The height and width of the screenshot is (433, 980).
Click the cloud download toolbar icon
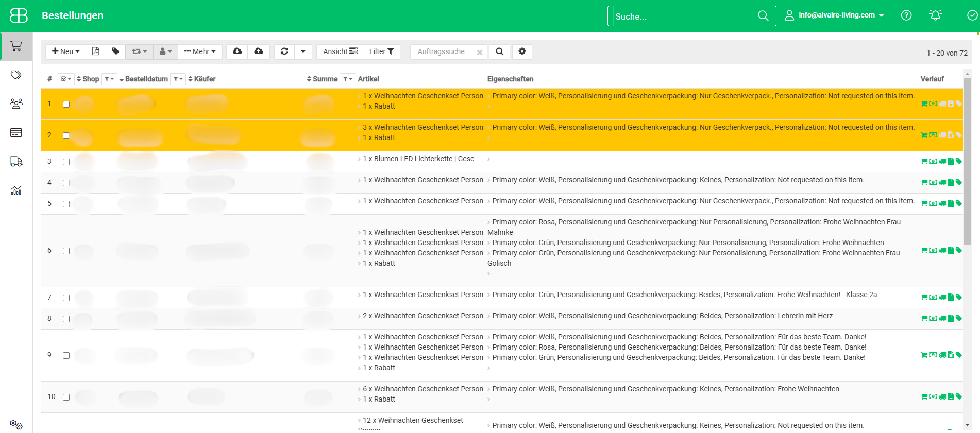pos(237,51)
